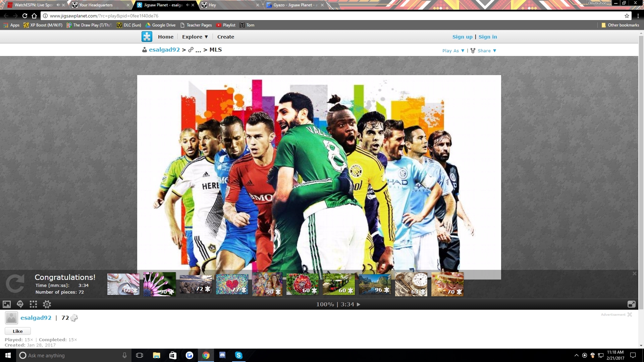The width and height of the screenshot is (644, 362).
Task: Toggle the ghost image icon
Action: tap(20, 304)
